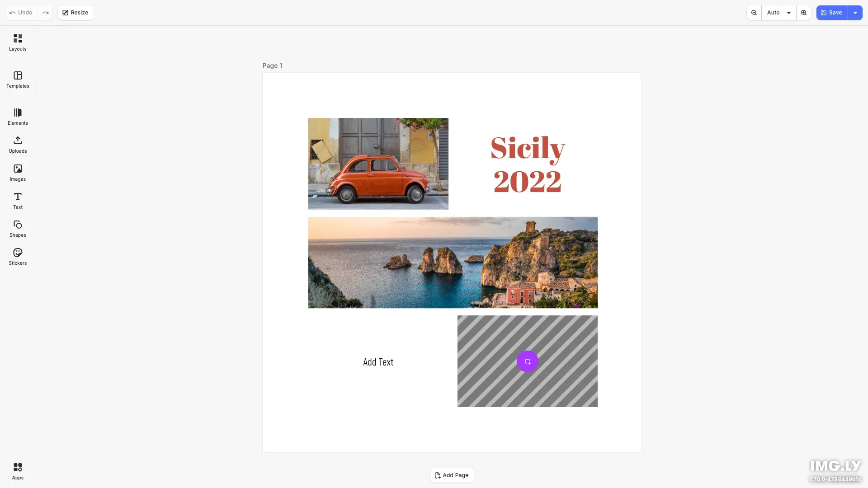
Task: Open the Elements panel
Action: coord(18,116)
